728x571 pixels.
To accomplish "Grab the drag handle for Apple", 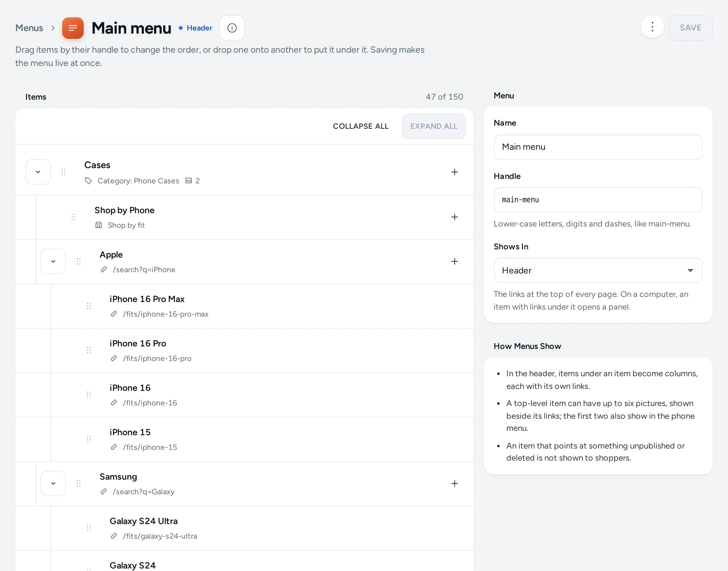I will [x=79, y=261].
